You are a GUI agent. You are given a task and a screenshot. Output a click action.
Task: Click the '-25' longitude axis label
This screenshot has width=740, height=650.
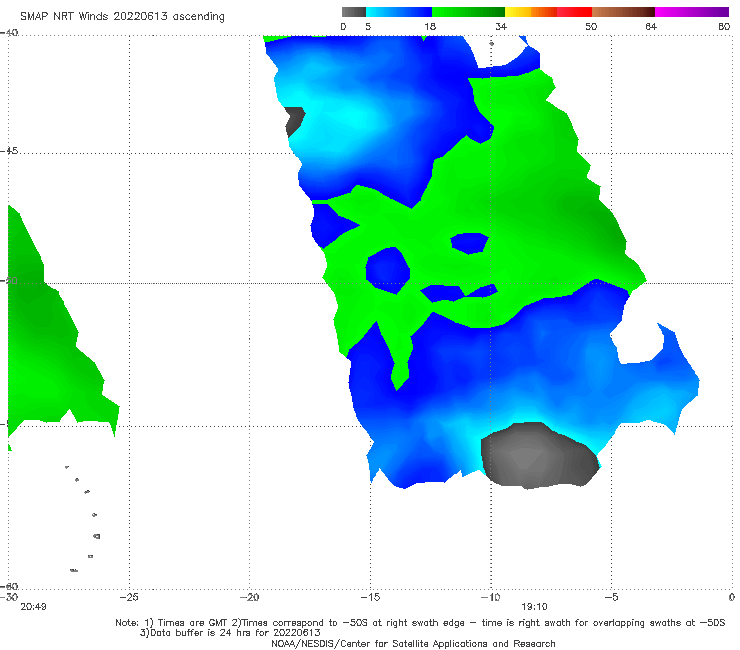[x=129, y=597]
